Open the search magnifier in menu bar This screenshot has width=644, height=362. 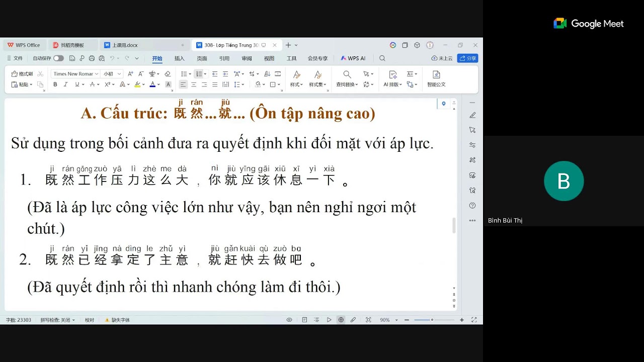(x=382, y=58)
